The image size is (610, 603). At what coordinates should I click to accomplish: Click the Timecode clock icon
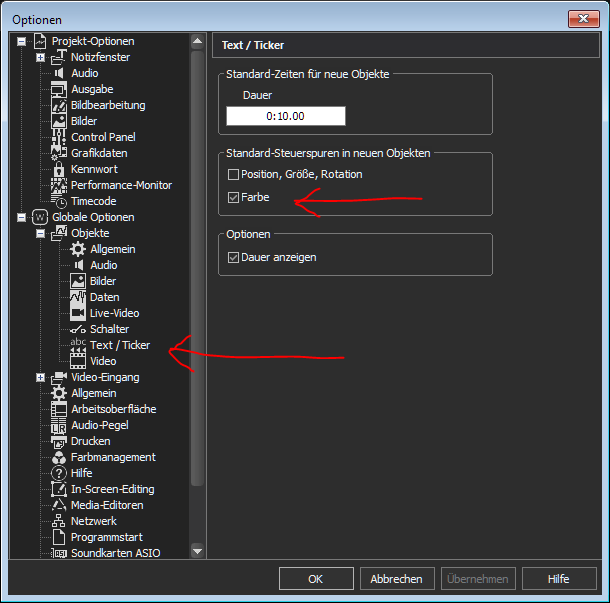point(59,201)
